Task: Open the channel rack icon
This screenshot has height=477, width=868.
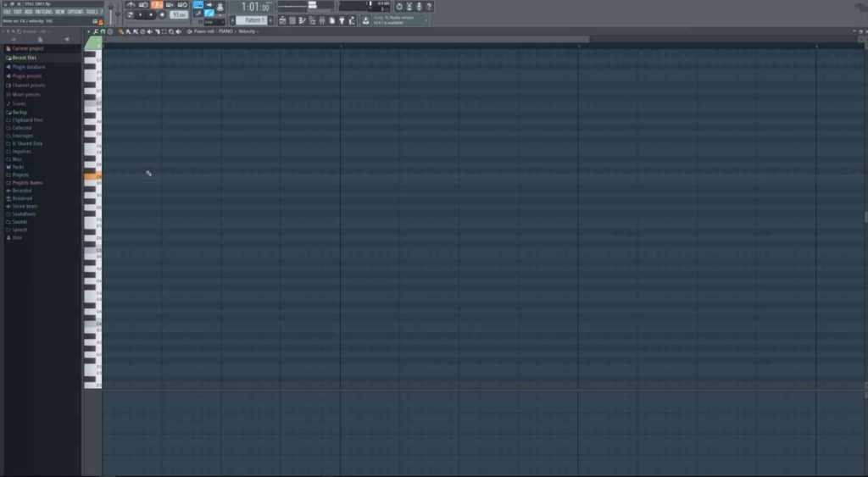Action: 292,20
